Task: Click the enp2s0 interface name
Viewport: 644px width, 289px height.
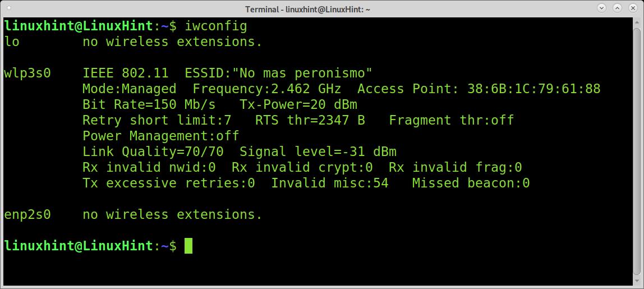Action: point(27,214)
